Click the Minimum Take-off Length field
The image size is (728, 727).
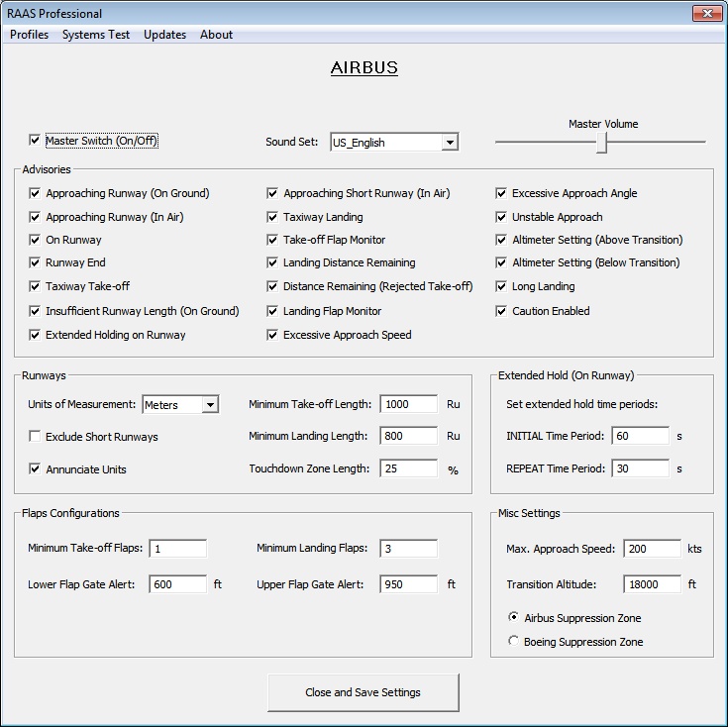coord(408,404)
